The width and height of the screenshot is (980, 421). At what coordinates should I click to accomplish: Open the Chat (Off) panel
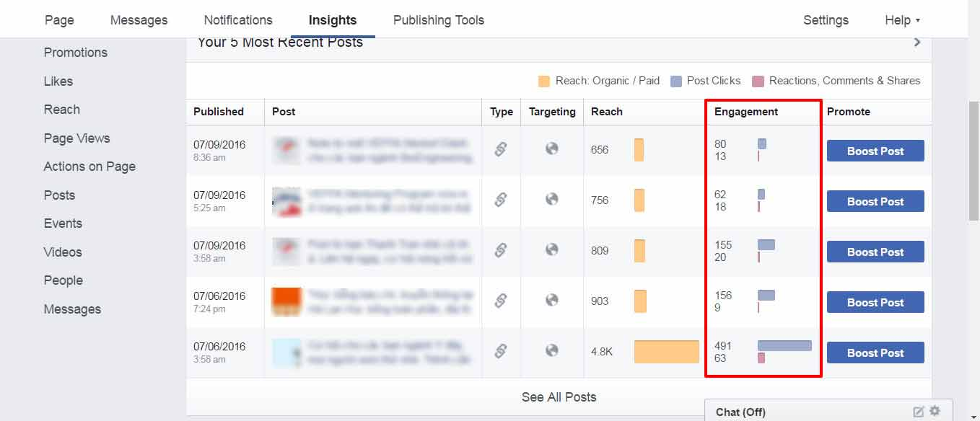coord(740,412)
